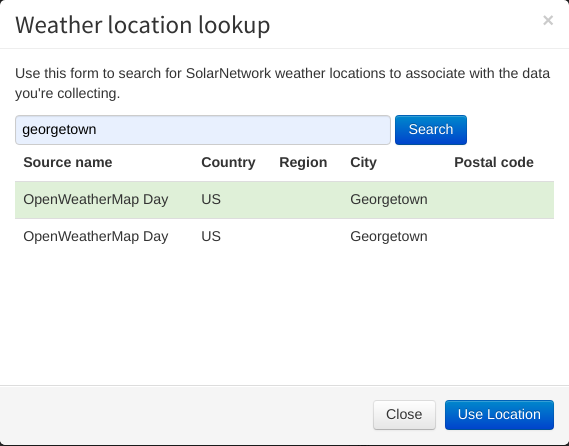
Task: Click the City column header
Action: pyautogui.click(x=363, y=162)
